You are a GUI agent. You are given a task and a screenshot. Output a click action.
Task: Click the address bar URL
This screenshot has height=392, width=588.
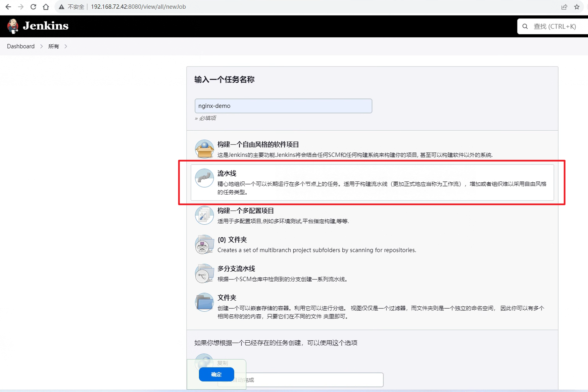pyautogui.click(x=138, y=7)
